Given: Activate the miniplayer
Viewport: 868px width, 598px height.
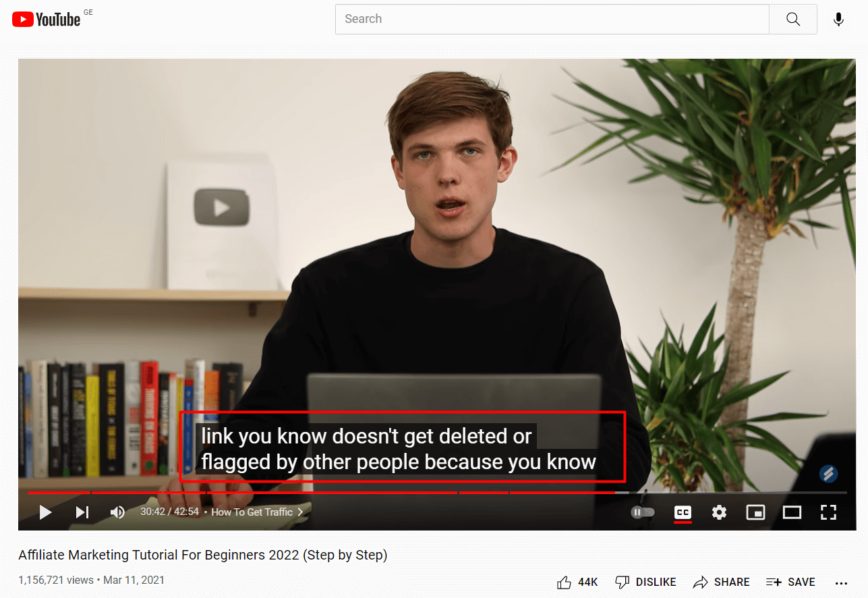Looking at the screenshot, I should point(755,512).
